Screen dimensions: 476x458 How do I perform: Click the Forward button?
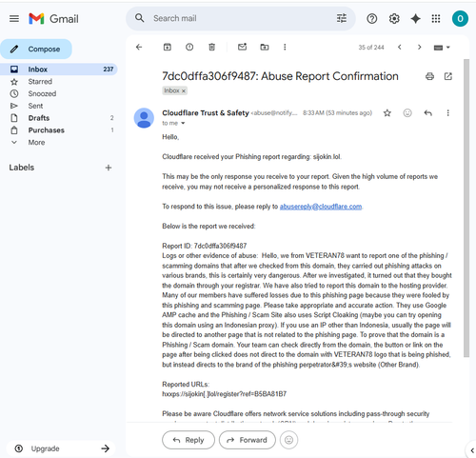click(248, 440)
